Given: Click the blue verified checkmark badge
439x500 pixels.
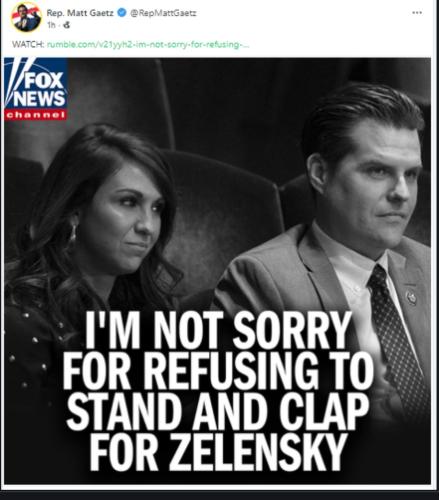Looking at the screenshot, I should [122, 13].
